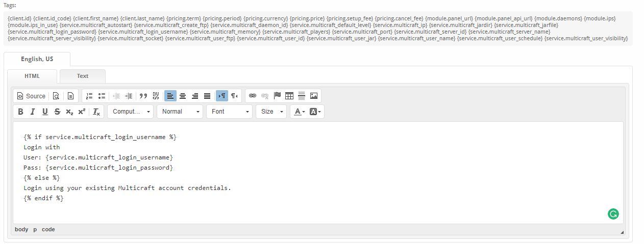Insert a numbered list

(89, 96)
